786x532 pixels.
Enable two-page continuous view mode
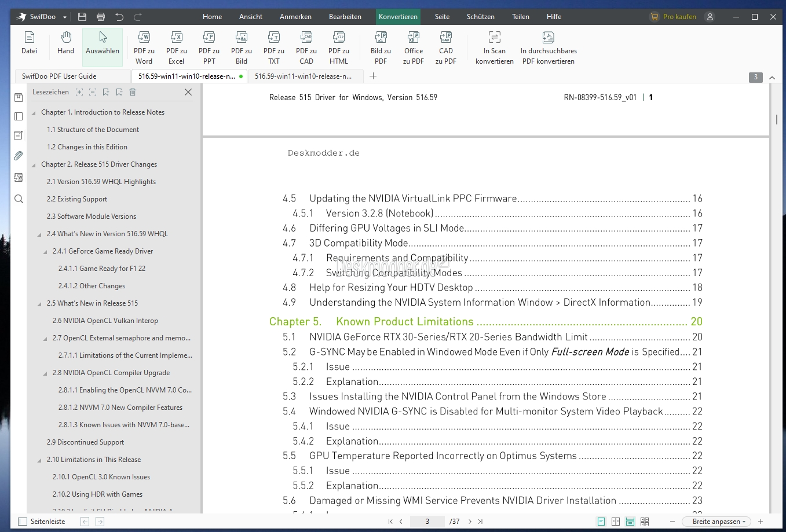pyautogui.click(x=645, y=522)
